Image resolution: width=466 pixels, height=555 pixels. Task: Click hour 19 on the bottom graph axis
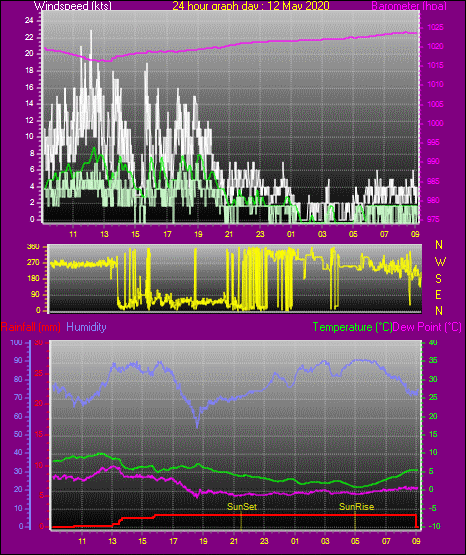point(203,541)
